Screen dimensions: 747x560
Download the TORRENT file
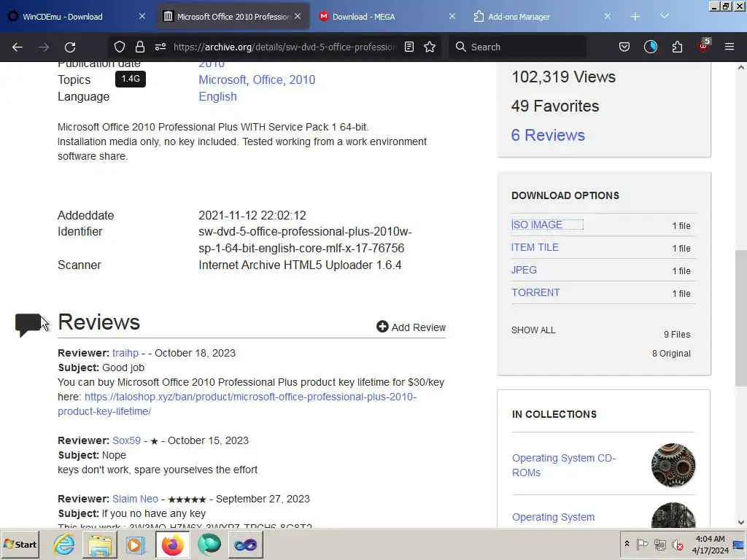[535, 292]
